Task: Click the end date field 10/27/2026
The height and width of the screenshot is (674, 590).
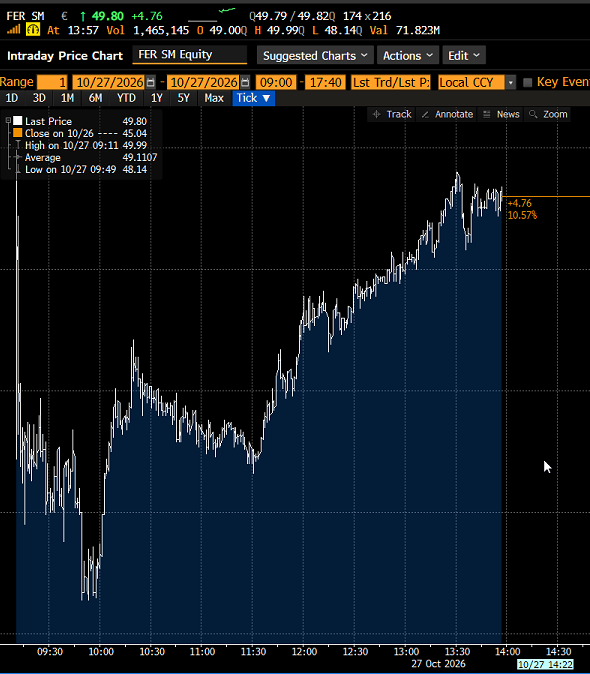Action: pos(204,82)
